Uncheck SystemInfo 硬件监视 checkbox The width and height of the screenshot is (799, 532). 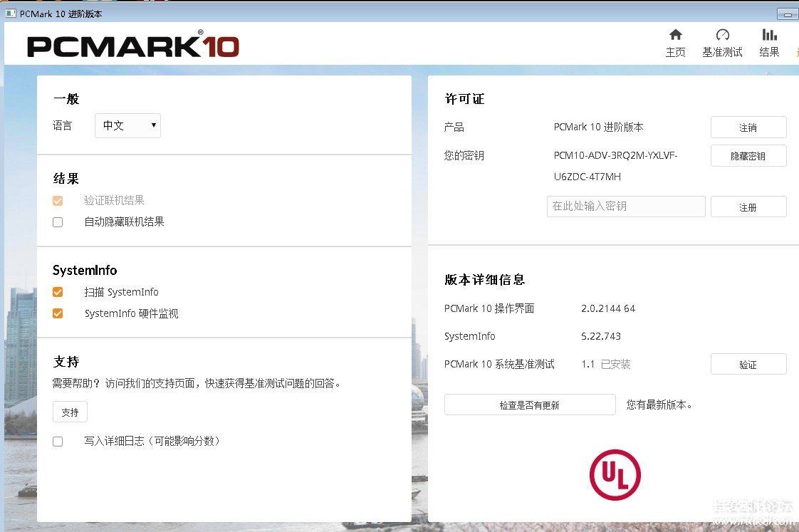[x=58, y=313]
